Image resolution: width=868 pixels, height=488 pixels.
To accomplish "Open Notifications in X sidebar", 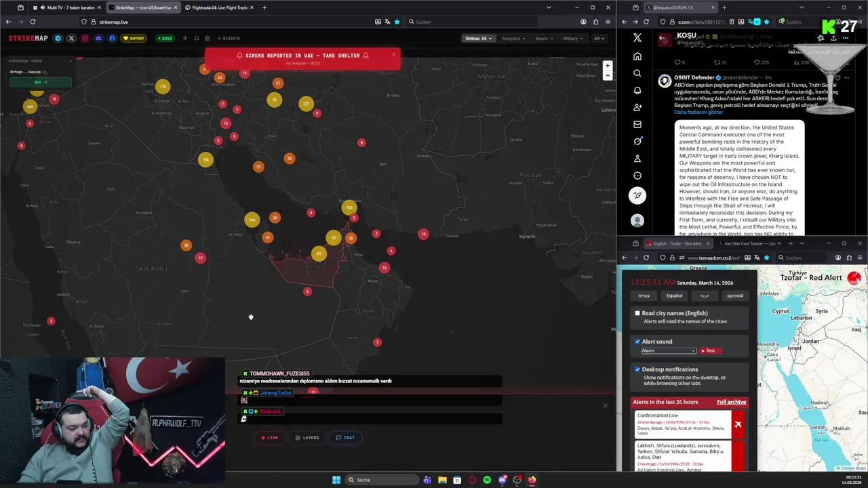I will coord(637,90).
